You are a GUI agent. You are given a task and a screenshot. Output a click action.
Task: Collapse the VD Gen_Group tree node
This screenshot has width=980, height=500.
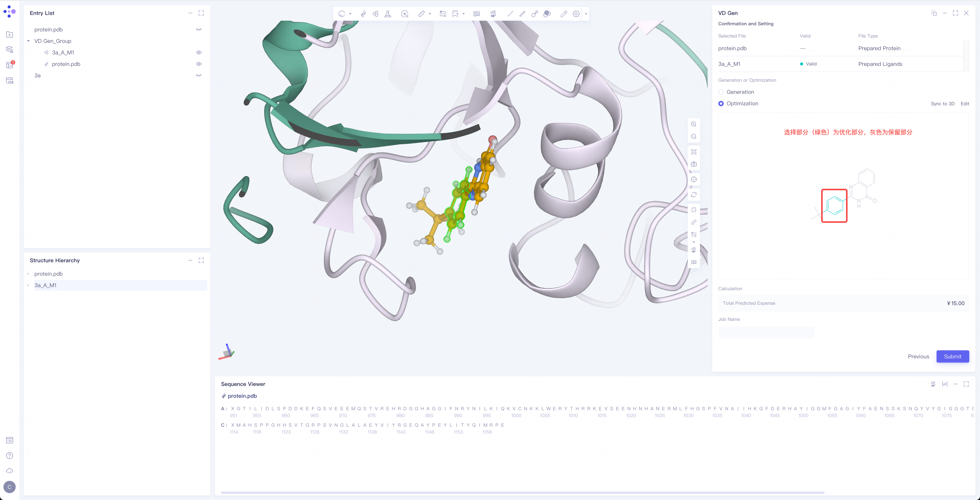point(29,41)
